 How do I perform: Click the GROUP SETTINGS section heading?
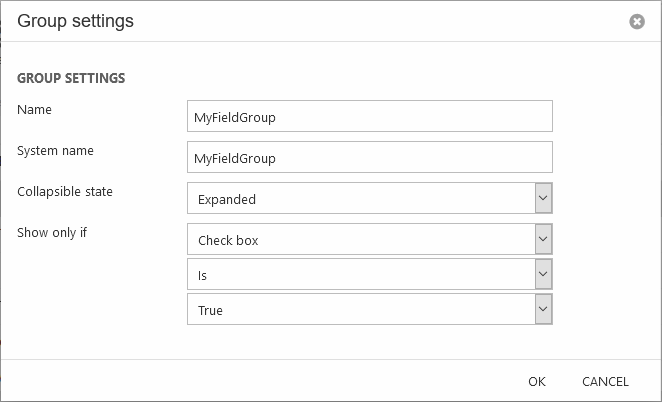[x=71, y=77]
